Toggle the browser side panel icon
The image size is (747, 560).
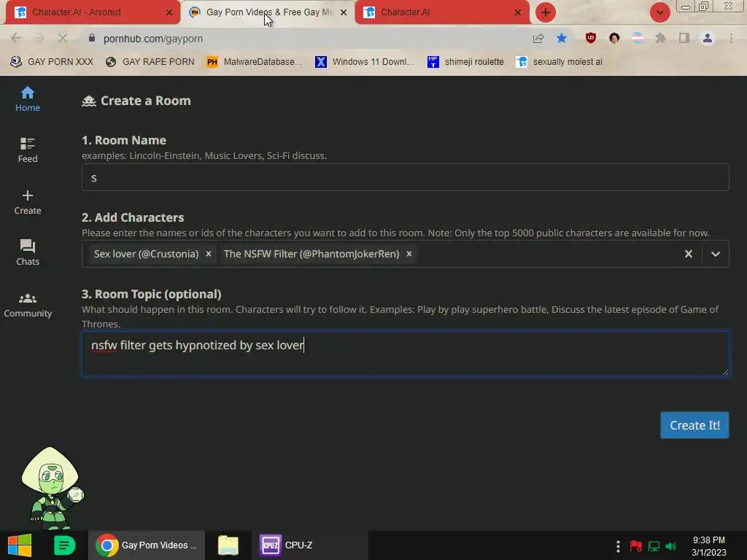point(684,38)
